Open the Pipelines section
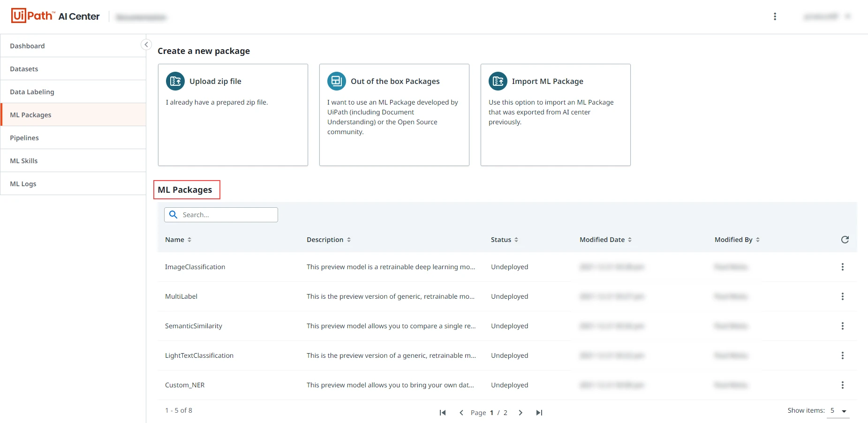Screen dimensions: 868x423 coord(73,138)
